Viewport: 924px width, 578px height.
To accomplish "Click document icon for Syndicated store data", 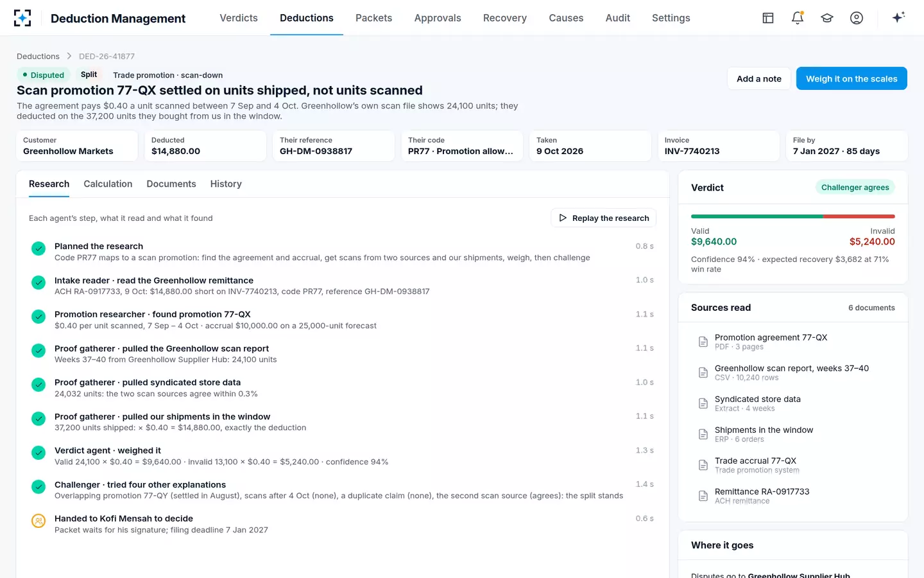I will click(703, 403).
